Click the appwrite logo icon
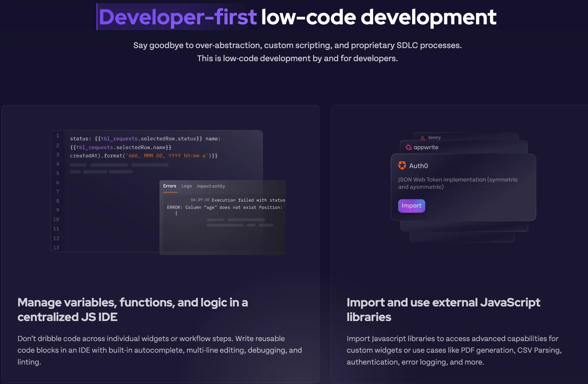Viewport: 588px width, 384px height. (x=409, y=147)
